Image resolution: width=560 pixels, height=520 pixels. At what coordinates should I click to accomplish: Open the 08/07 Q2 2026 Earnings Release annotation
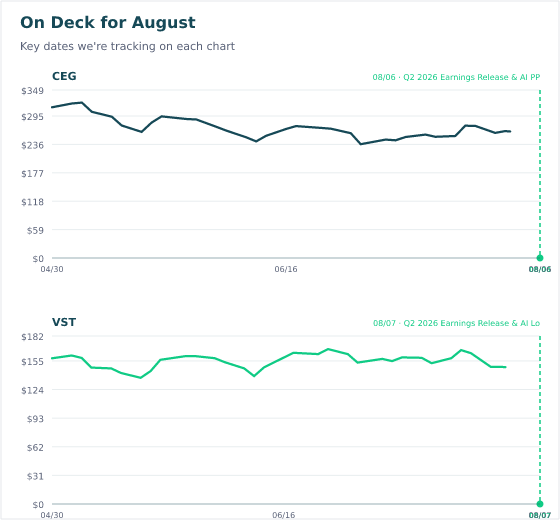[456, 323]
